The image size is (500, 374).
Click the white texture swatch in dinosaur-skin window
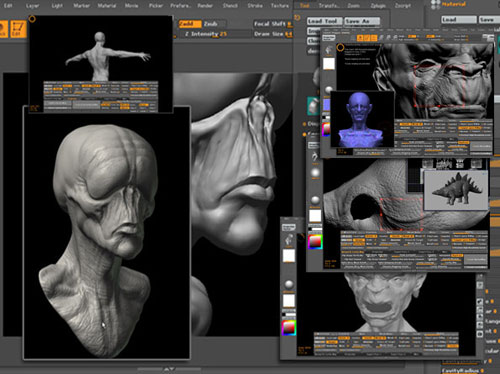tap(315, 216)
